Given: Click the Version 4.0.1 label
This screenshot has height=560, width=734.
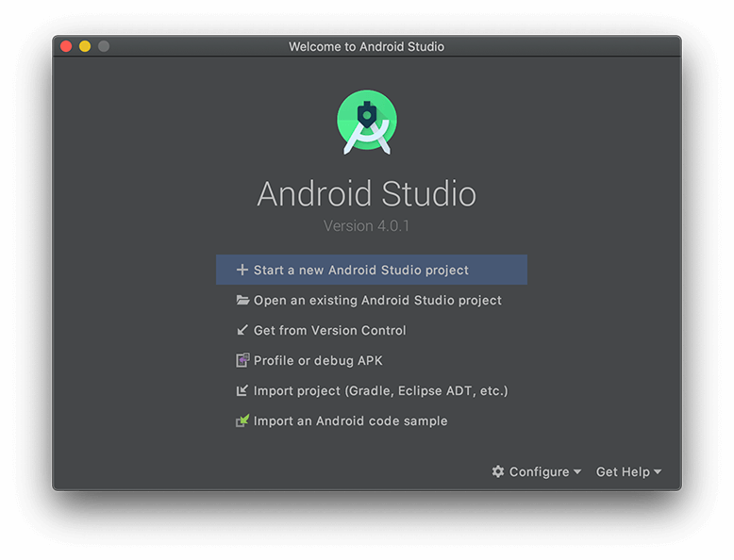Looking at the screenshot, I should coord(367,226).
